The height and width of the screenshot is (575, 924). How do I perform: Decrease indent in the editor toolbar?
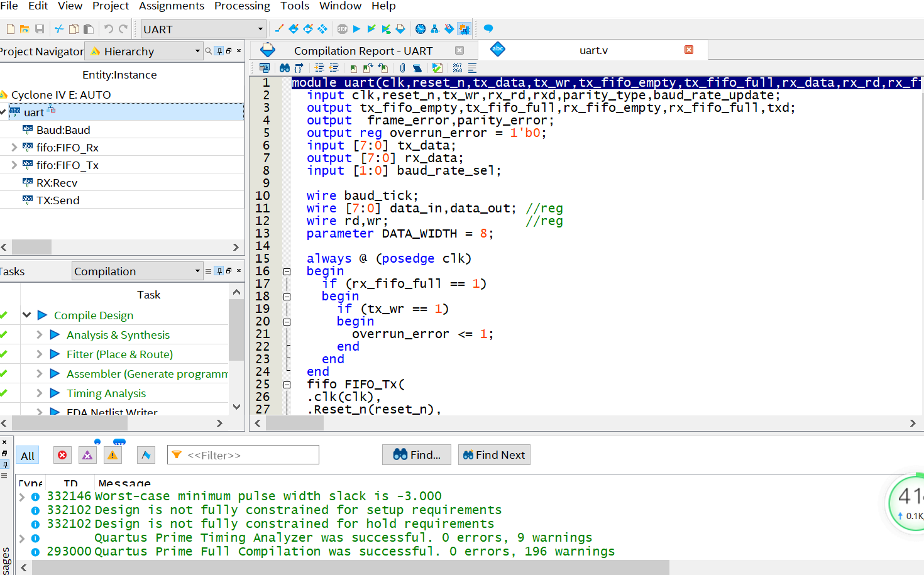point(334,68)
